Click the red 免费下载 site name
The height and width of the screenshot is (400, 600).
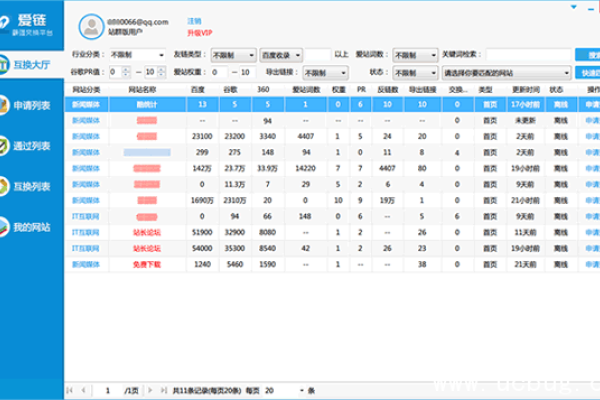click(x=147, y=264)
